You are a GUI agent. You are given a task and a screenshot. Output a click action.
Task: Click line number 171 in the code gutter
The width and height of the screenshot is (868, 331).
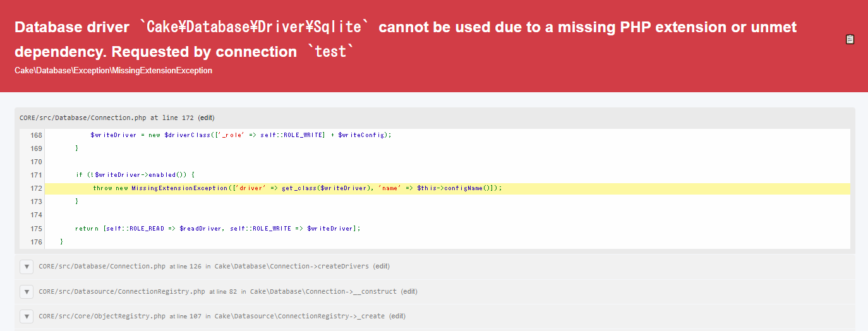pyautogui.click(x=35, y=175)
